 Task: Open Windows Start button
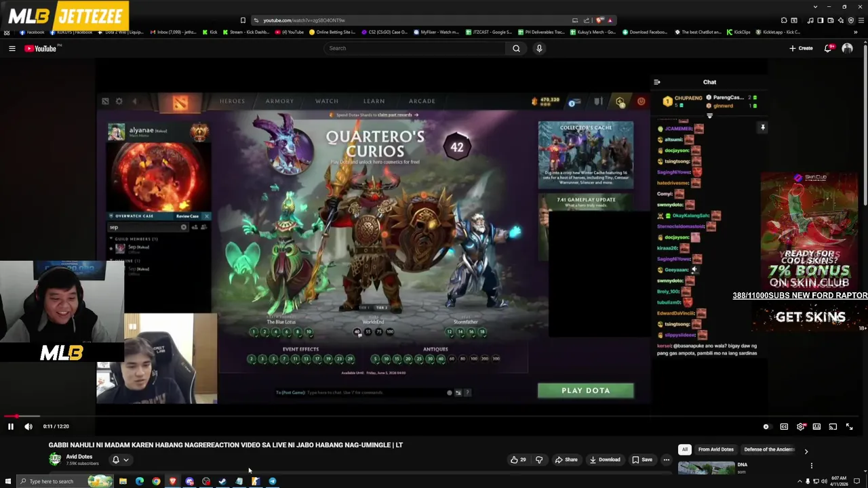coord(8,481)
